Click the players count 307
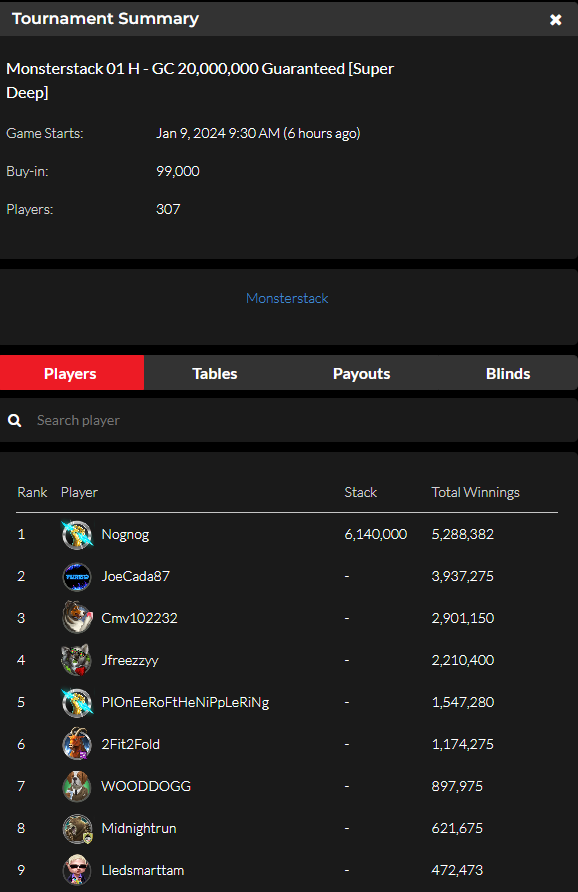 pyautogui.click(x=168, y=209)
